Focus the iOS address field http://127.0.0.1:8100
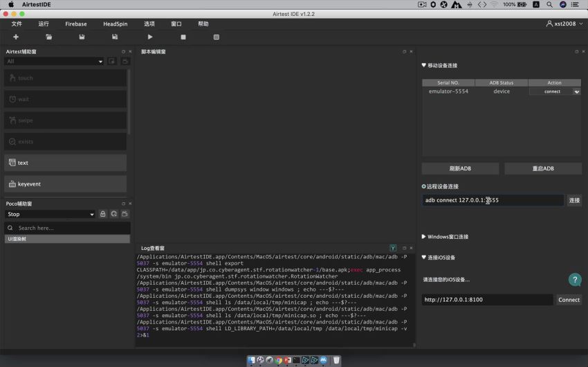Image resolution: width=588 pixels, height=367 pixels. (487, 299)
